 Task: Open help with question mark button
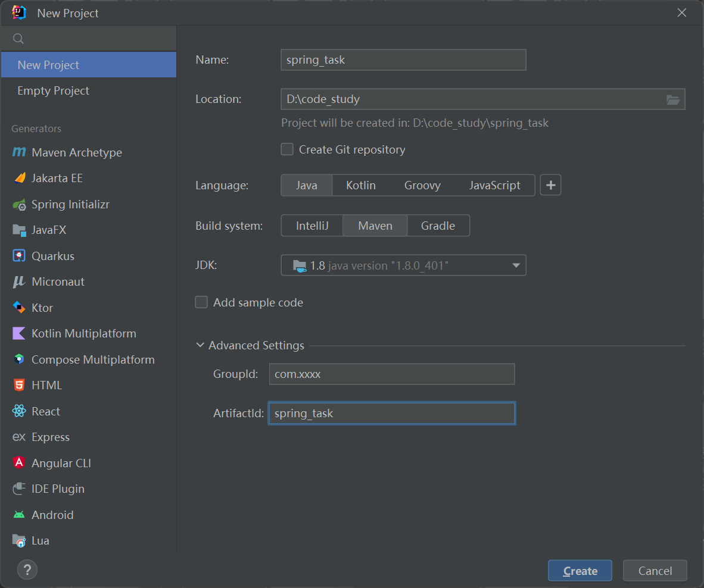pyautogui.click(x=27, y=570)
